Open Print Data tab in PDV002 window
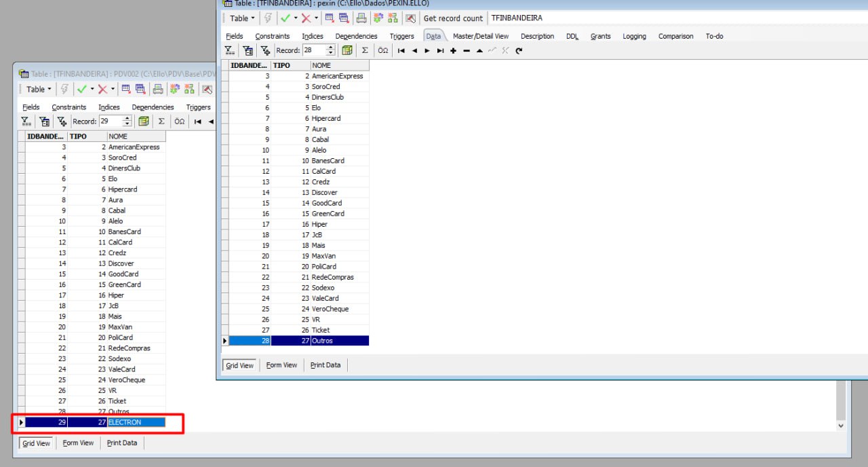The height and width of the screenshot is (467, 868). coord(122,443)
